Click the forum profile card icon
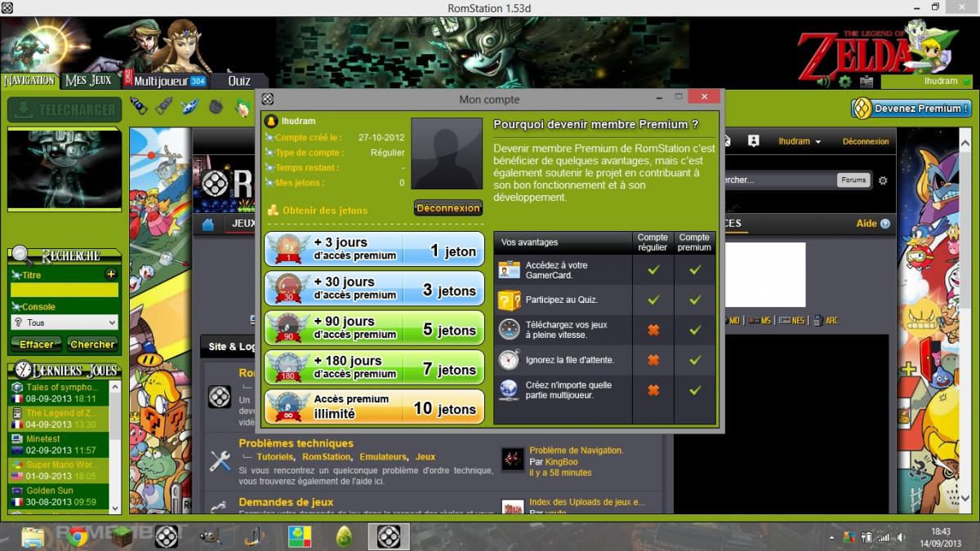The width and height of the screenshot is (980, 551). point(753,140)
